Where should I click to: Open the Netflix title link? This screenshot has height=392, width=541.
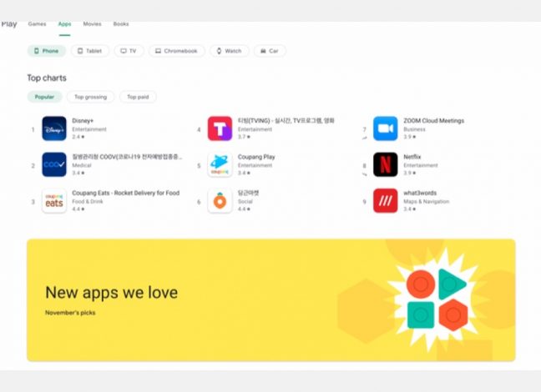(x=412, y=157)
